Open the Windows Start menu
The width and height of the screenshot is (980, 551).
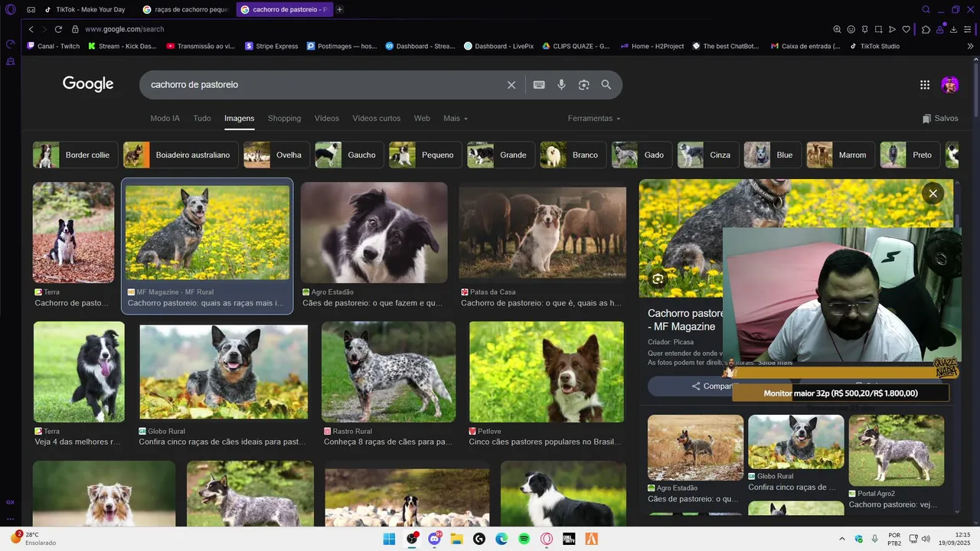(x=389, y=539)
